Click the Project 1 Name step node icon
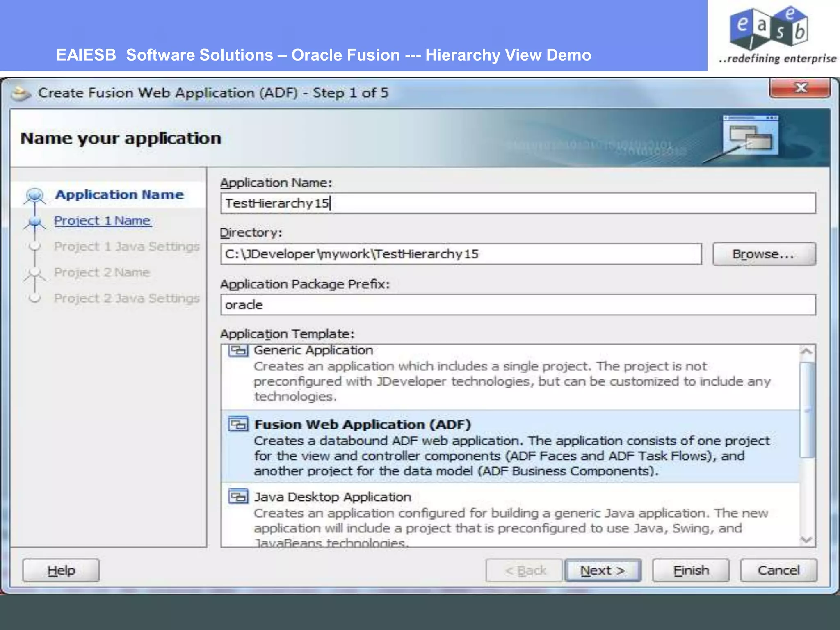Image resolution: width=840 pixels, height=630 pixels. [35, 221]
